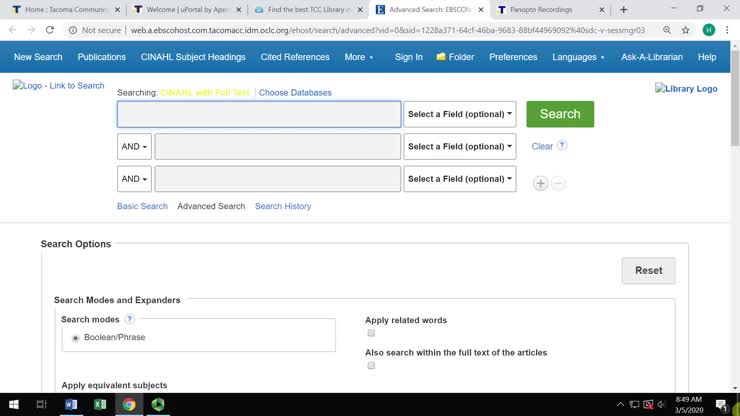Open CINAHL Subject Headings
Screen dimensions: 740x416
193,57
